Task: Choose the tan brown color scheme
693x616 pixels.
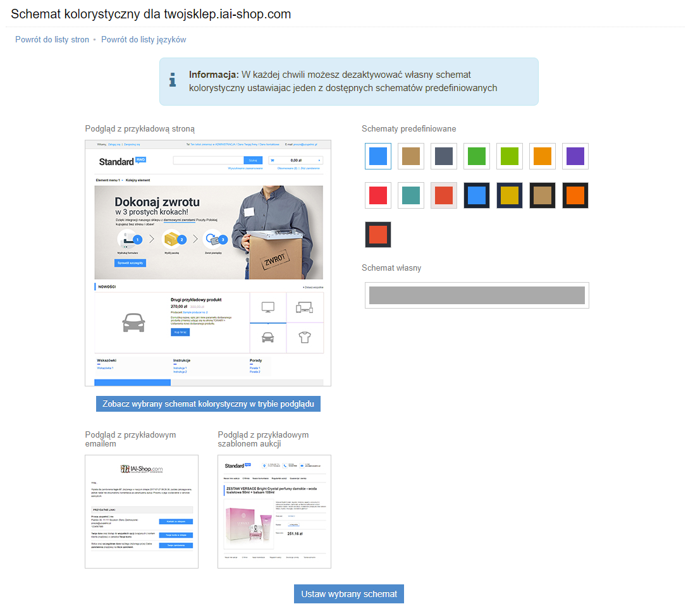Action: tap(410, 156)
